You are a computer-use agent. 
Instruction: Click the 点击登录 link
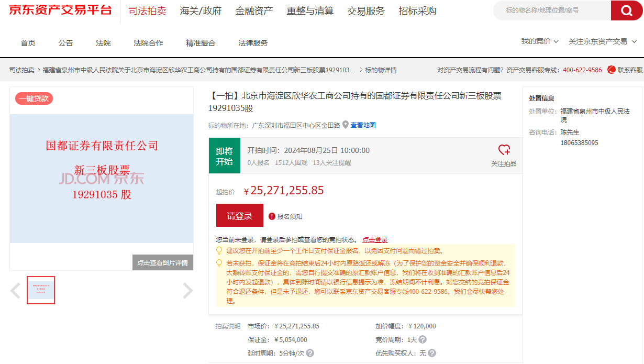pyautogui.click(x=375, y=240)
